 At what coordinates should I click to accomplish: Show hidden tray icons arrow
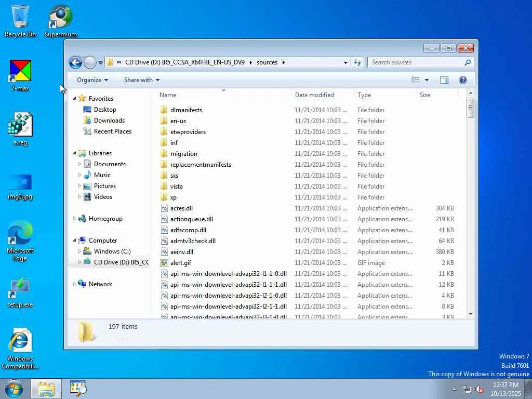click(x=454, y=389)
